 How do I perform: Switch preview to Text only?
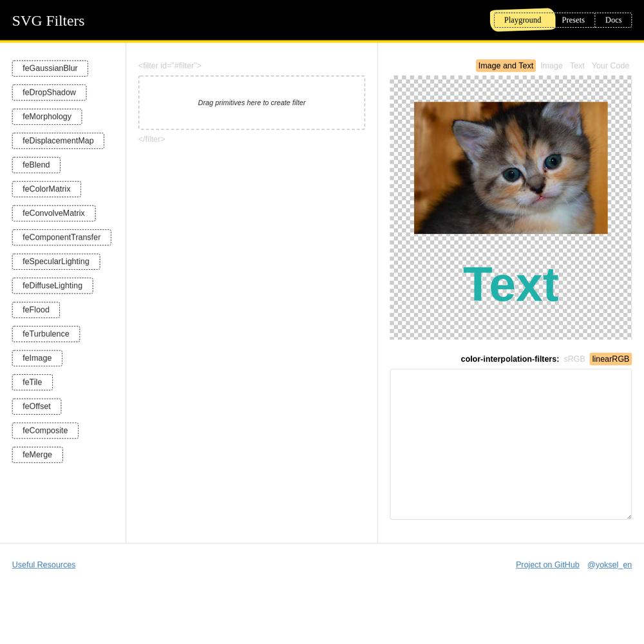[577, 66]
